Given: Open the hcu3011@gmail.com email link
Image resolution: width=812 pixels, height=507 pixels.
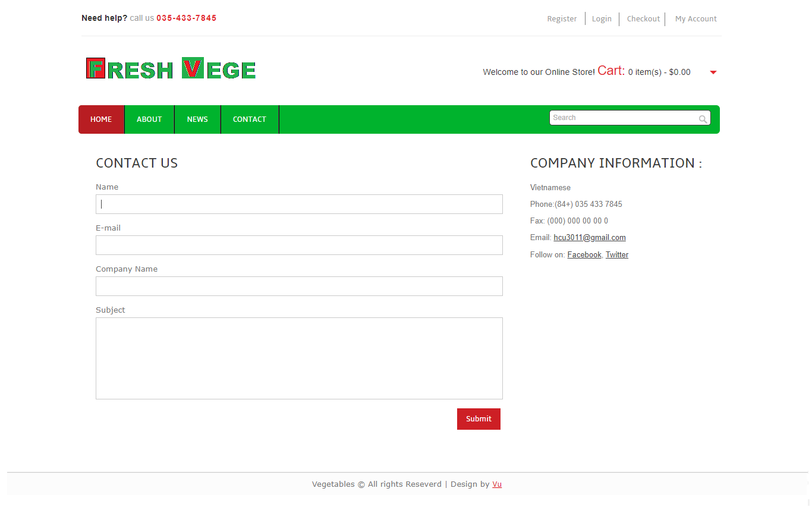Looking at the screenshot, I should (x=590, y=238).
